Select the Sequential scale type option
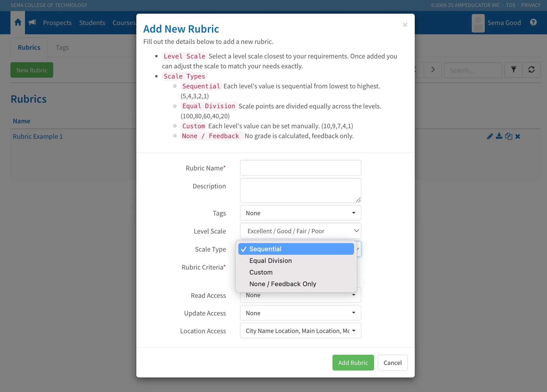547x392 pixels. pyautogui.click(x=296, y=249)
